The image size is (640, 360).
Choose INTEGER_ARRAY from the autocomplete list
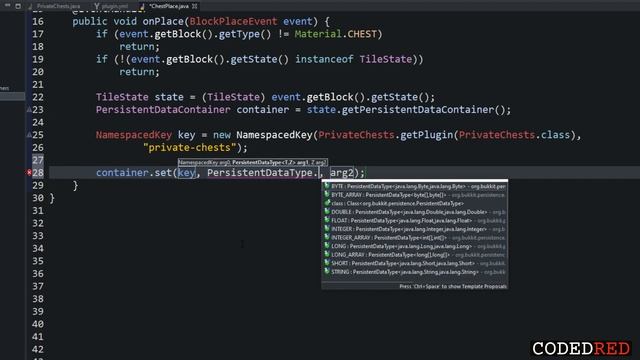415,238
